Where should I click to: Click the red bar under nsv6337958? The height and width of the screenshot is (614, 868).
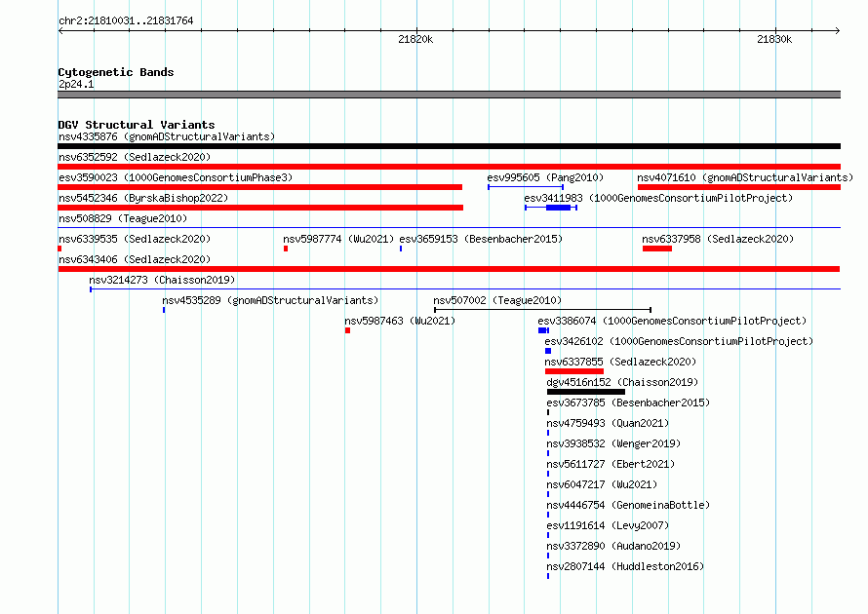657,249
